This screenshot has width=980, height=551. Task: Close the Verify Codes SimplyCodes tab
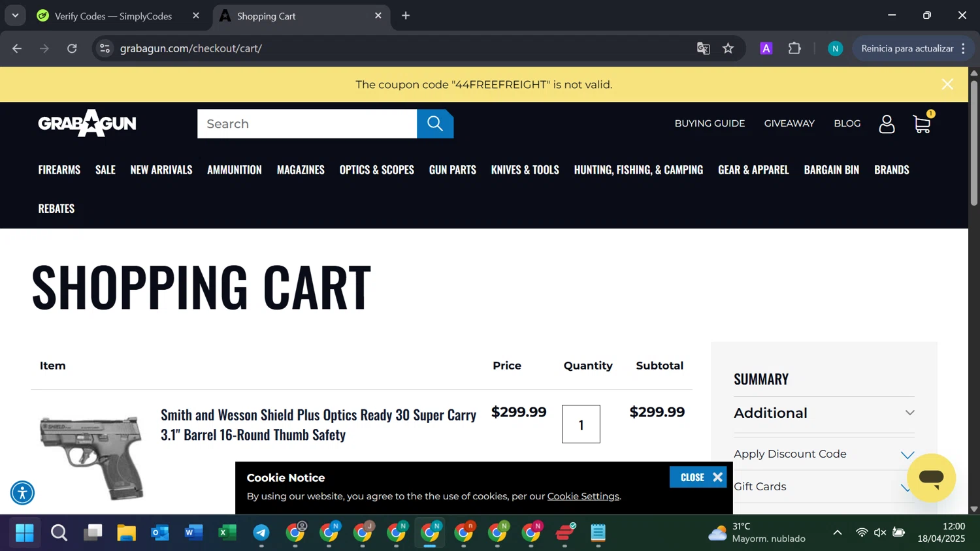(x=196, y=16)
